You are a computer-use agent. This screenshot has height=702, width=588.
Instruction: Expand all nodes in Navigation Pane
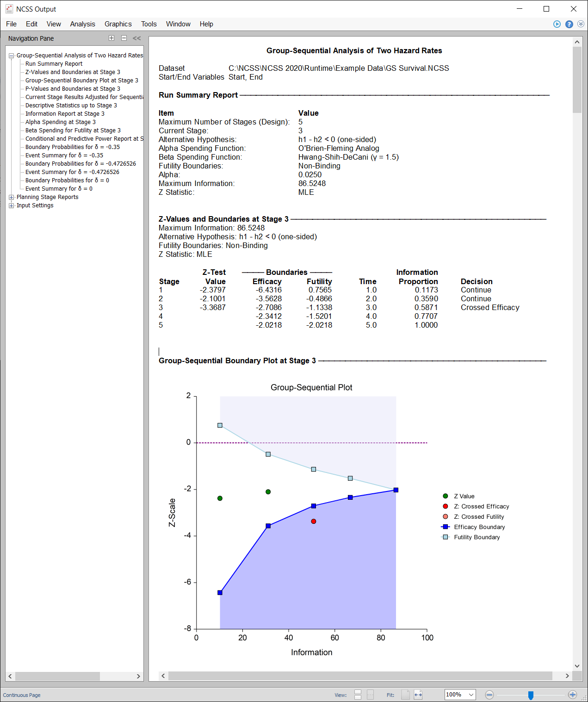click(x=111, y=38)
